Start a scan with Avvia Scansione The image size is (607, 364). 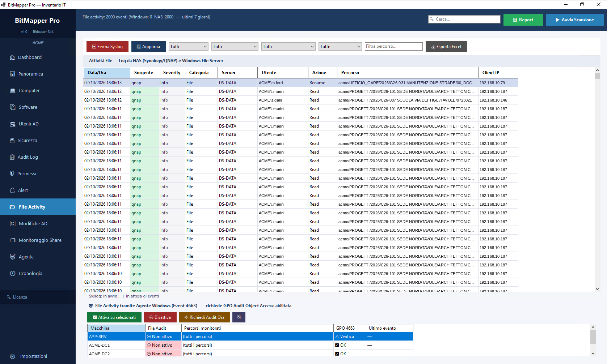(575, 20)
